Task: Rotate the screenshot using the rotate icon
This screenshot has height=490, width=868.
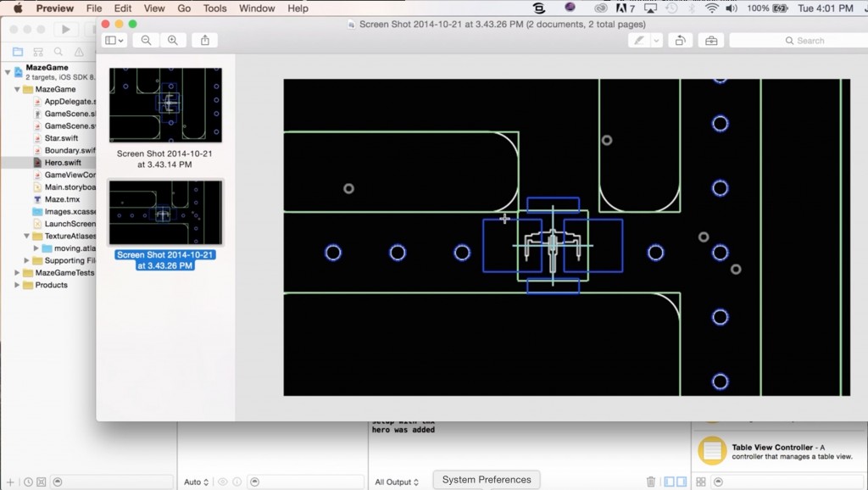Action: tap(680, 40)
